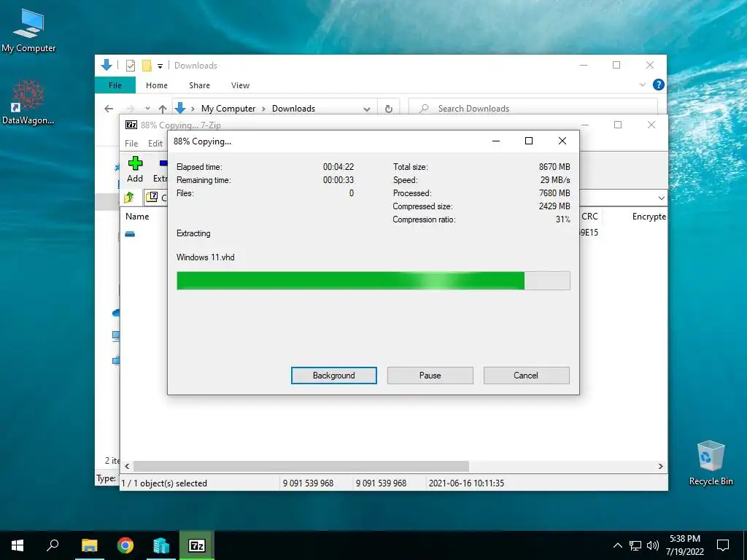Expand the Explorer address bar history dropdown

click(366, 109)
